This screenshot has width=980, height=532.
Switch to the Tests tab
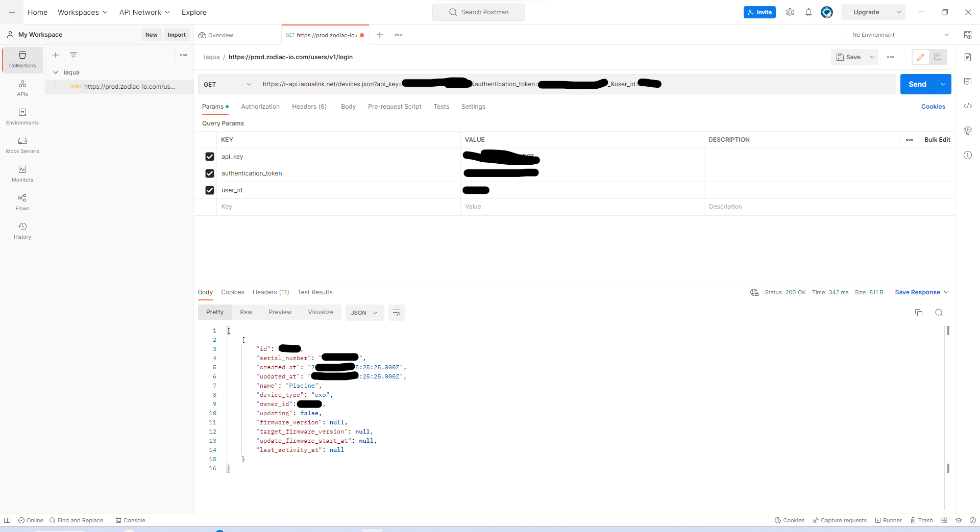[x=442, y=107]
